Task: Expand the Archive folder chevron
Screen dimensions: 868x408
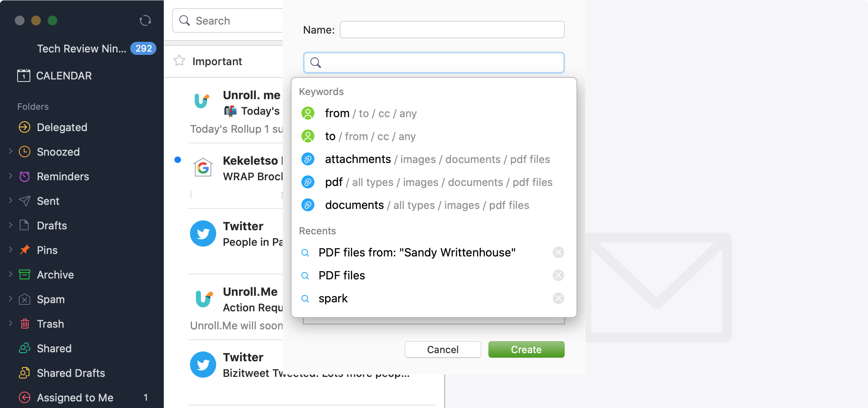Action: pos(11,274)
